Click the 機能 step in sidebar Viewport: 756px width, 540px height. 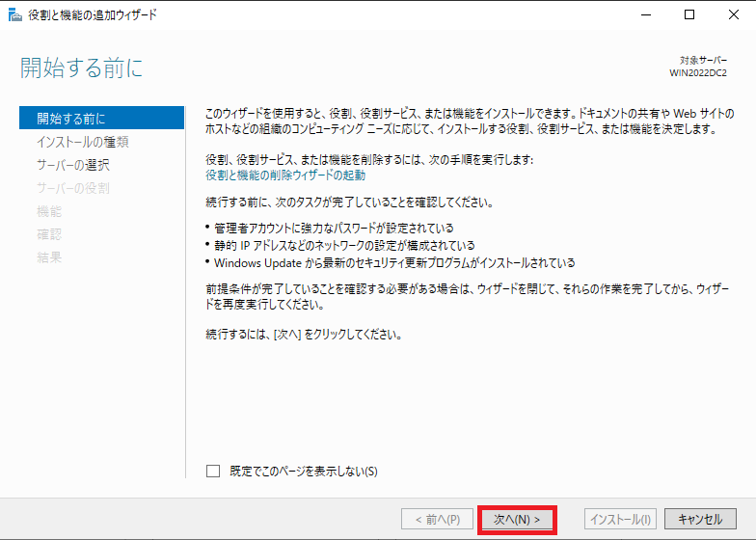pyautogui.click(x=49, y=211)
